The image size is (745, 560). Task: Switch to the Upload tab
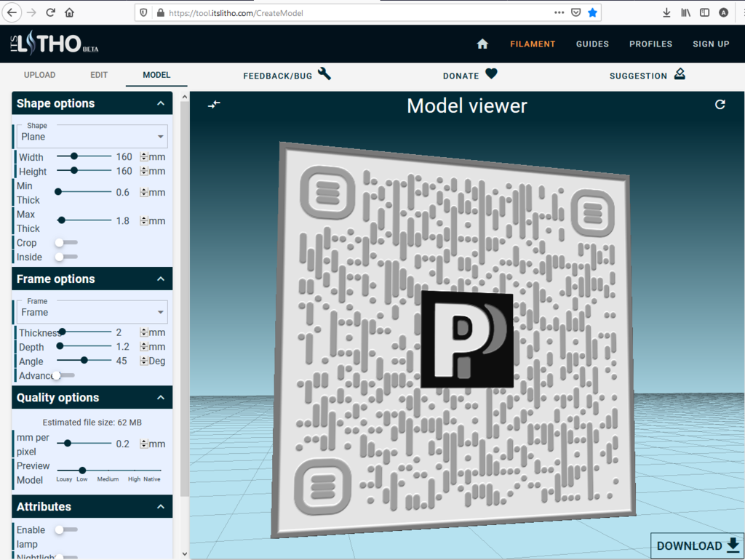click(39, 74)
